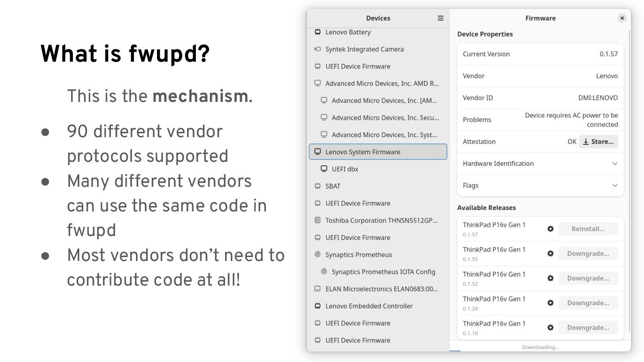
Task: Click Downgrade... for version 0.1.52
Action: [x=588, y=278]
